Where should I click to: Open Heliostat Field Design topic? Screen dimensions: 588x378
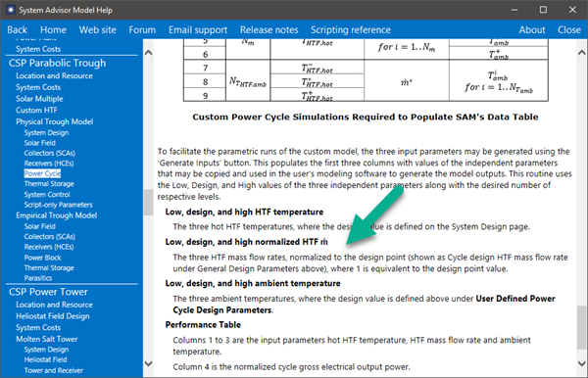tap(53, 316)
